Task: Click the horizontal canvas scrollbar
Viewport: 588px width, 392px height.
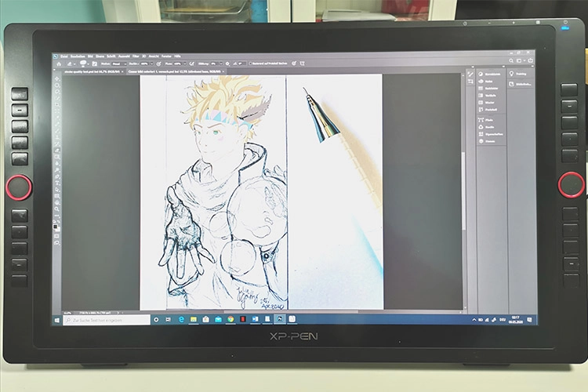Action: click(x=291, y=311)
